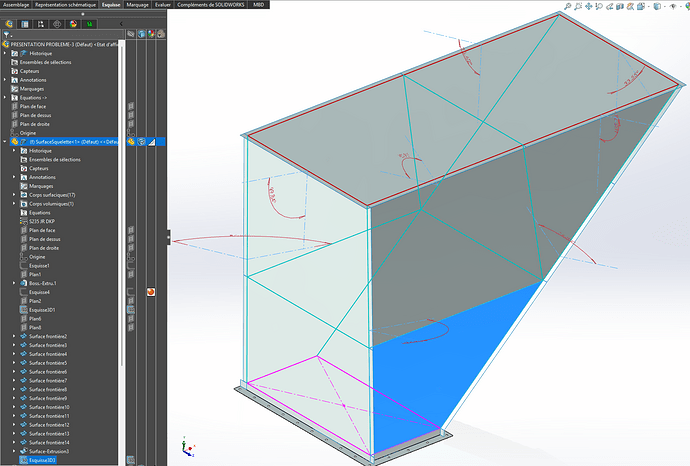This screenshot has height=466, width=690.
Task: Select Esquisse3D2 at the tree bottom
Action: [43, 460]
